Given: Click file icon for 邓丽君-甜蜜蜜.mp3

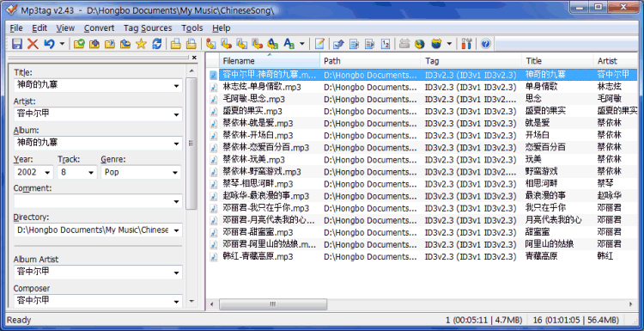Looking at the screenshot, I should point(214,232).
